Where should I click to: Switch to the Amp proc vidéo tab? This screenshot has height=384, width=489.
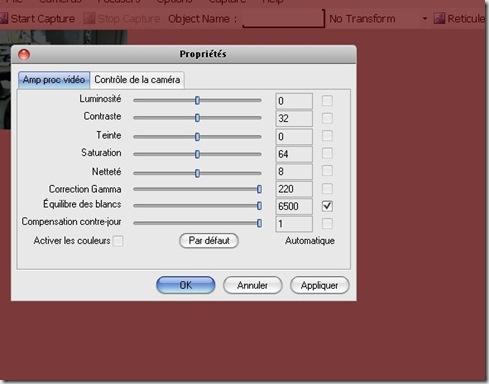(54, 80)
